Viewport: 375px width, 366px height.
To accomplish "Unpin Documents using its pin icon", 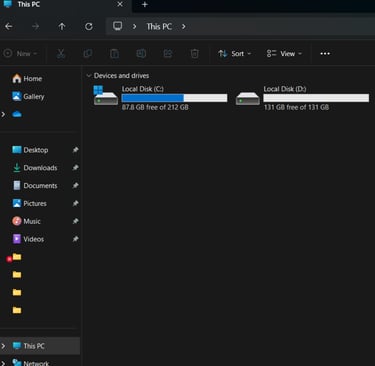I will click(x=76, y=186).
